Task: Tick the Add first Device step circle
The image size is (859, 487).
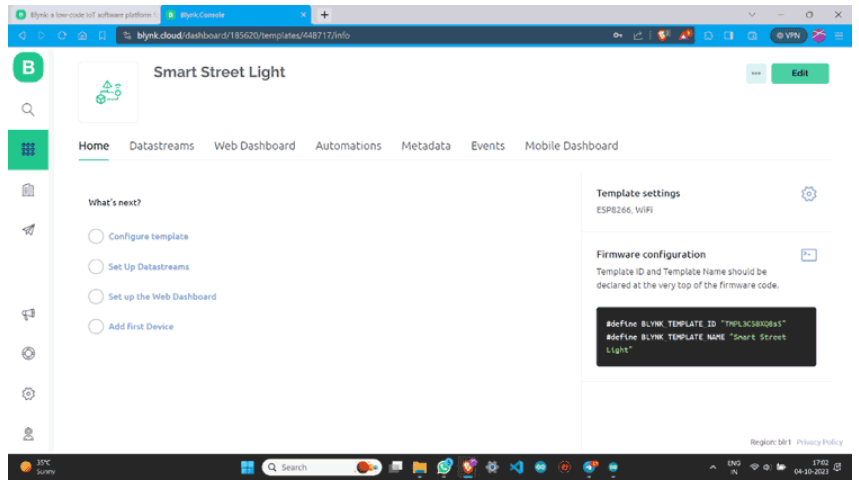Action: coord(96,326)
